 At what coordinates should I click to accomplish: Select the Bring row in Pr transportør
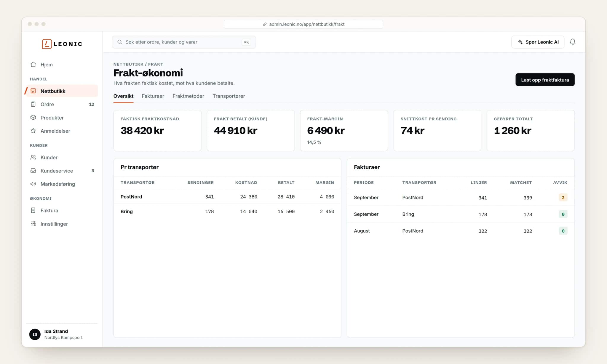click(x=227, y=211)
